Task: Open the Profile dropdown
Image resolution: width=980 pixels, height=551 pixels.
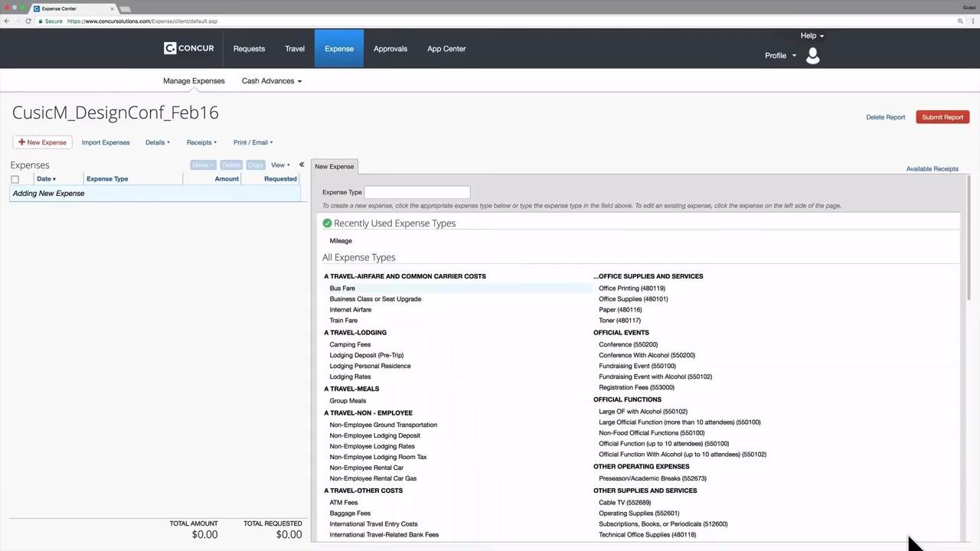Action: [x=781, y=55]
